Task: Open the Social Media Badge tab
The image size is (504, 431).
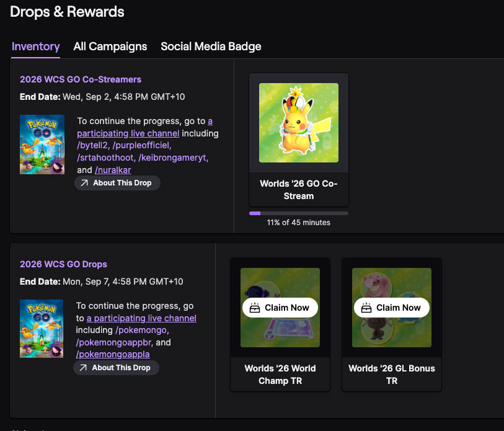Action: click(x=211, y=47)
